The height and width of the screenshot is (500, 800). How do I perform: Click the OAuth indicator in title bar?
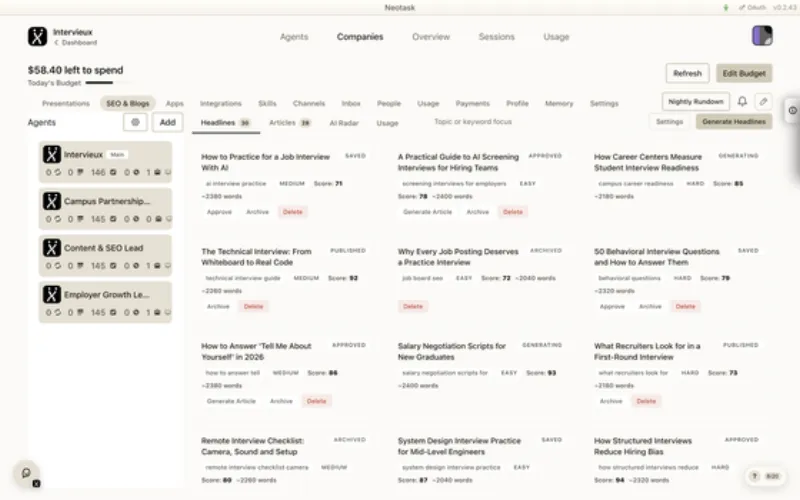[x=753, y=8]
